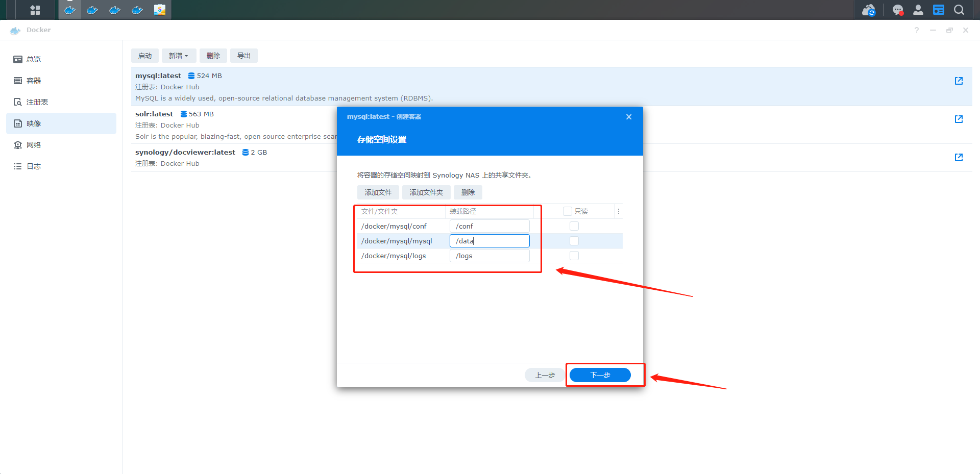The image size is (980, 474).
Task: Toggle the 只读 header checkbox
Action: coord(568,211)
